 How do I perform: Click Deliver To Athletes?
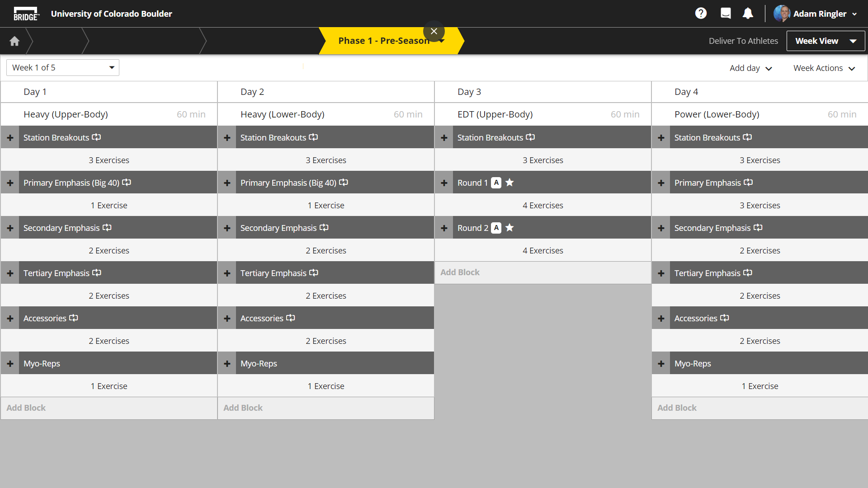743,41
